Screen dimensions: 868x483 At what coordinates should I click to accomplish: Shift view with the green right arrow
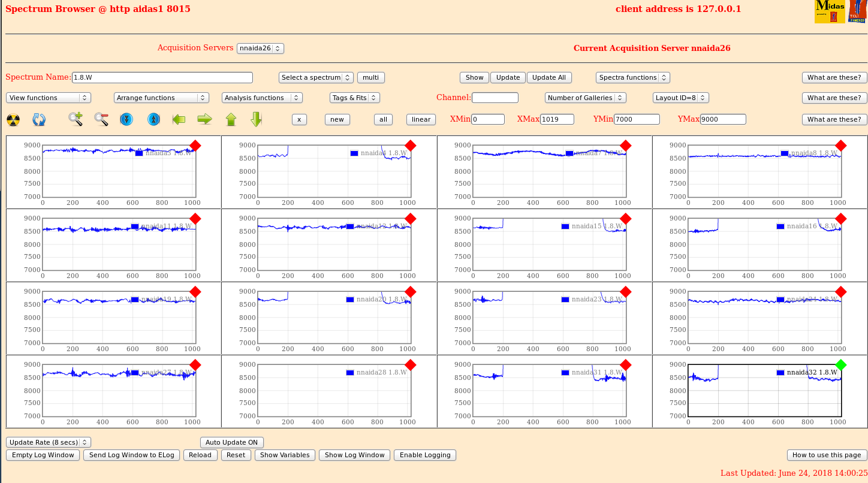(205, 119)
